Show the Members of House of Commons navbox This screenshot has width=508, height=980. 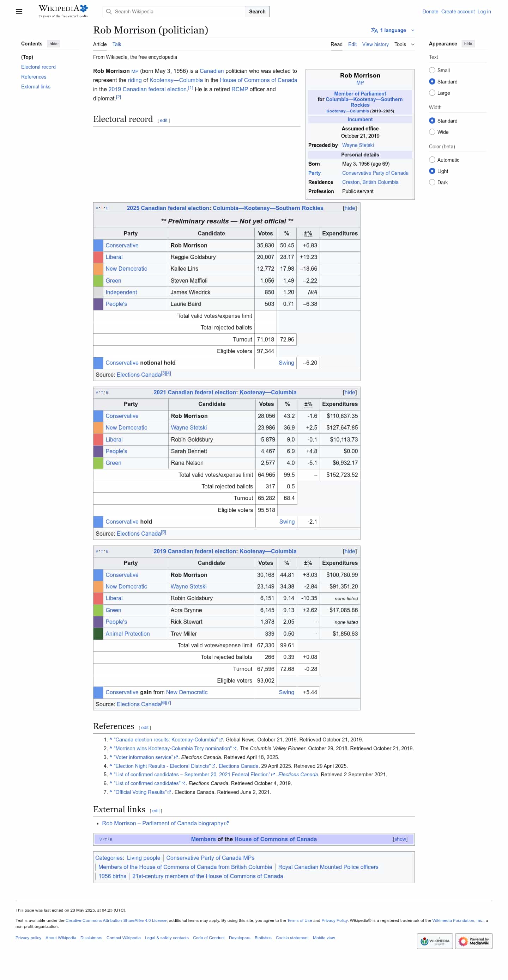(400, 839)
